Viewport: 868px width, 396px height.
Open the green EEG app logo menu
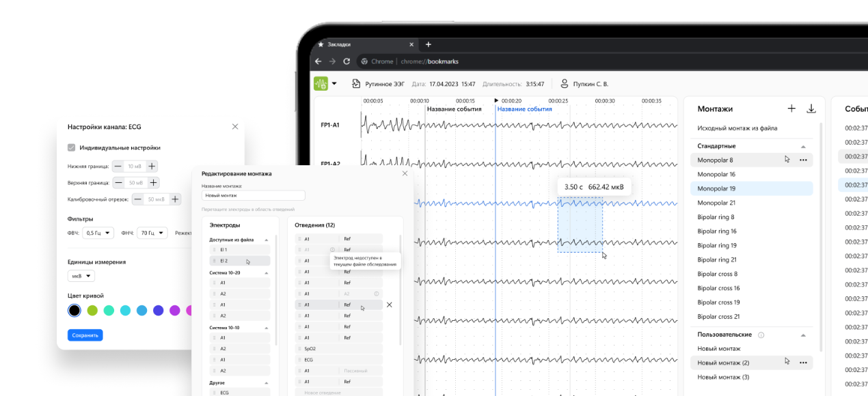click(321, 84)
